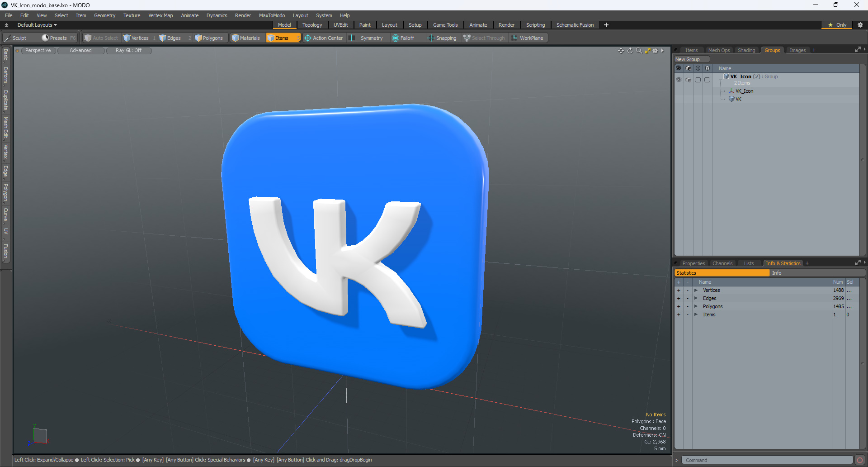Click the record button beside Command field
868x467 pixels.
859,460
